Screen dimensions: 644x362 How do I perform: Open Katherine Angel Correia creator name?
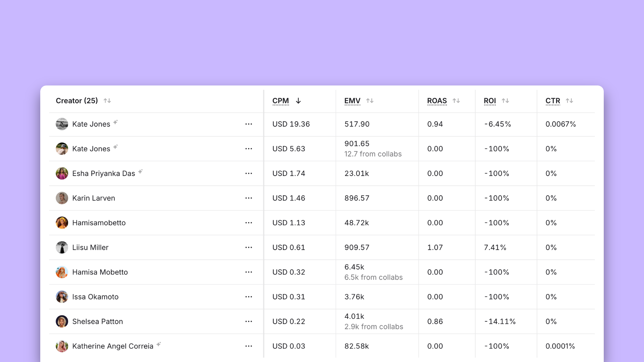[x=113, y=346]
